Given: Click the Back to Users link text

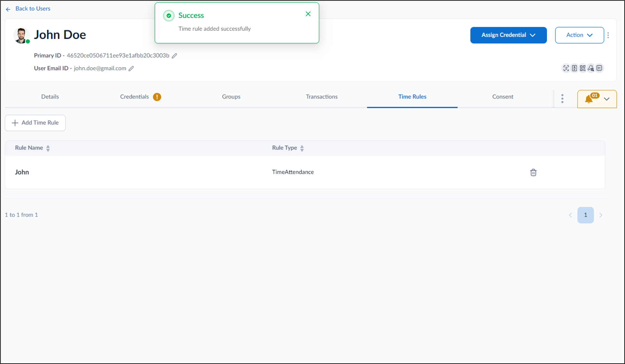Looking at the screenshot, I should coord(33,9).
